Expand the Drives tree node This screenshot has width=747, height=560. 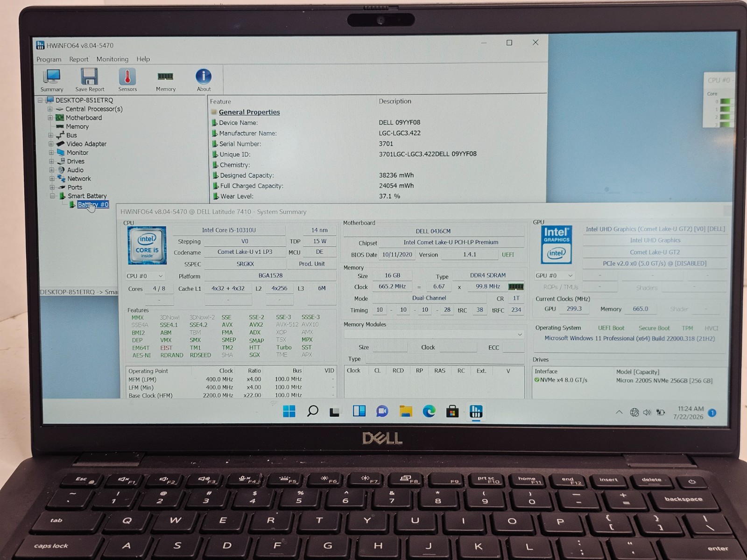[x=51, y=161]
